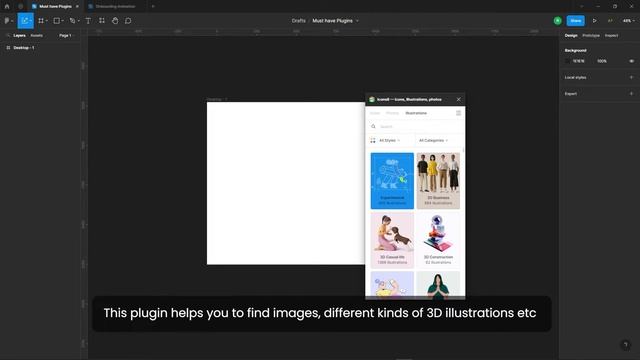Click the Icons8 plugin logo icon
Image resolution: width=640 pixels, height=360 pixels.
tap(372, 99)
